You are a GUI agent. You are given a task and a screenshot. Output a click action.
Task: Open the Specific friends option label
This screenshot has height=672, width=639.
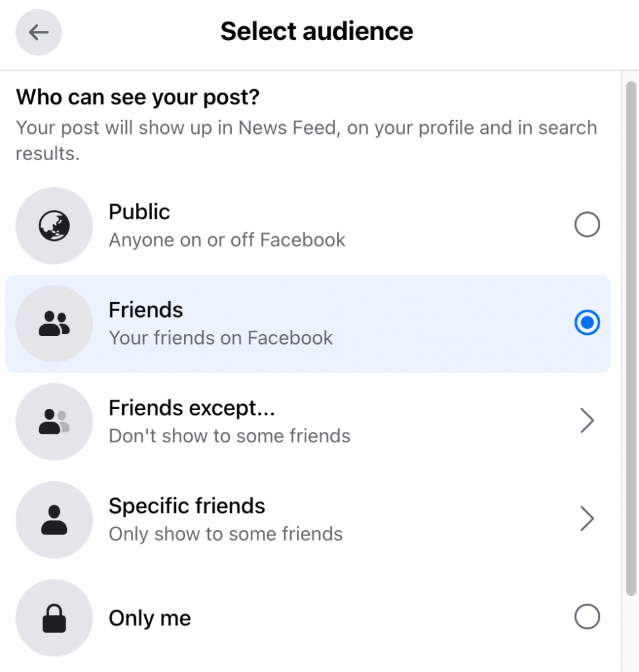(187, 506)
